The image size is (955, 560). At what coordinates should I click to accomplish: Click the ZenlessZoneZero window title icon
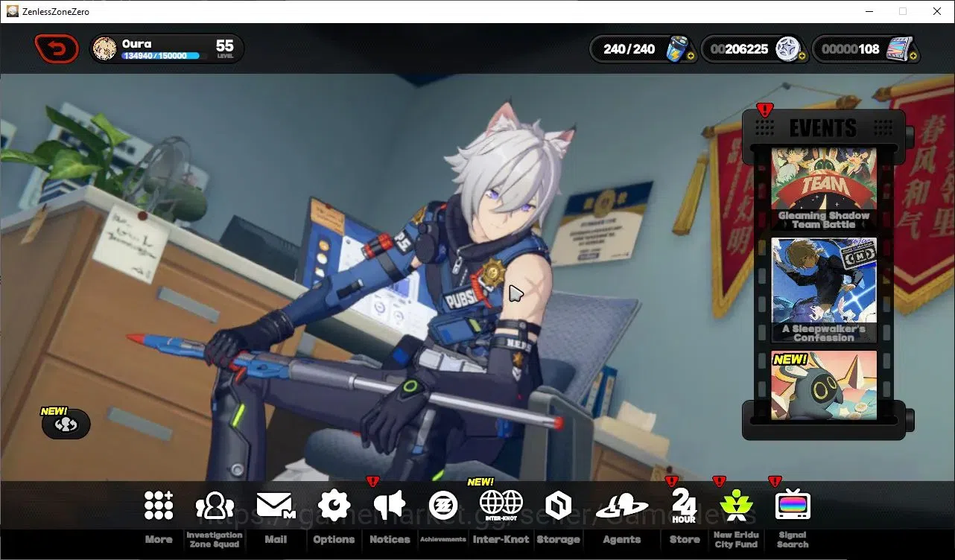pos(13,11)
